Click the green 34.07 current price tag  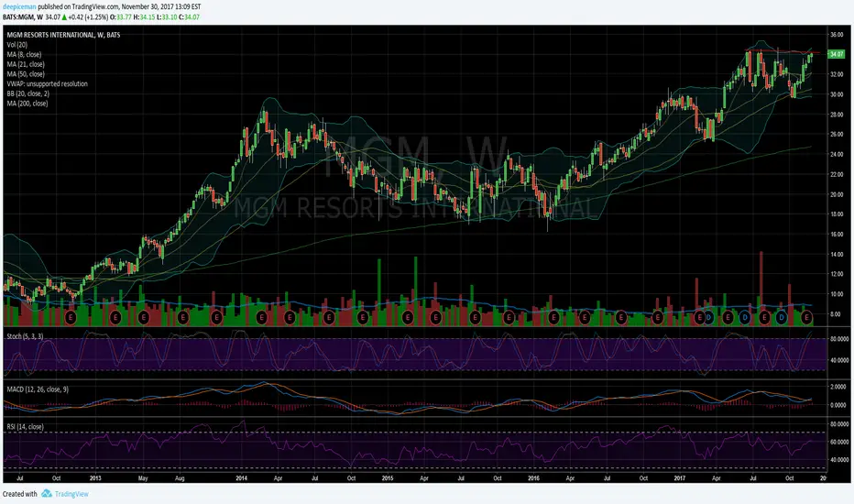coord(836,54)
